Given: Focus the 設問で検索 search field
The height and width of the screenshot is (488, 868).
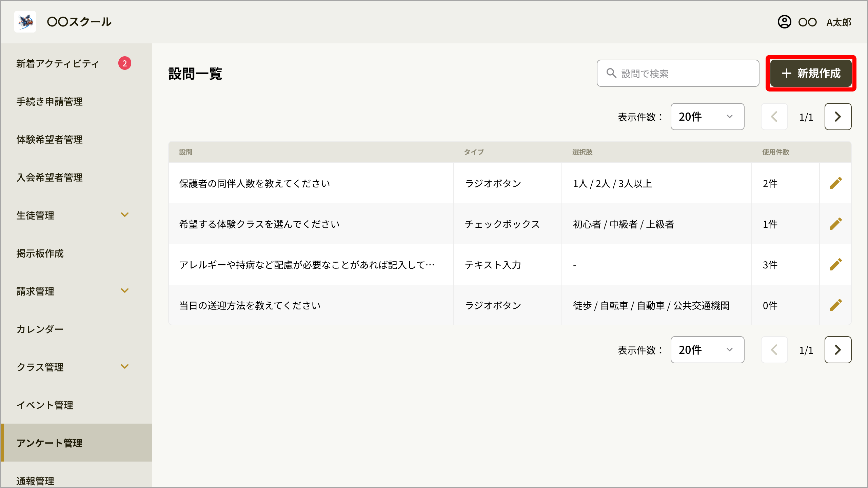Looking at the screenshot, I should pyautogui.click(x=678, y=73).
